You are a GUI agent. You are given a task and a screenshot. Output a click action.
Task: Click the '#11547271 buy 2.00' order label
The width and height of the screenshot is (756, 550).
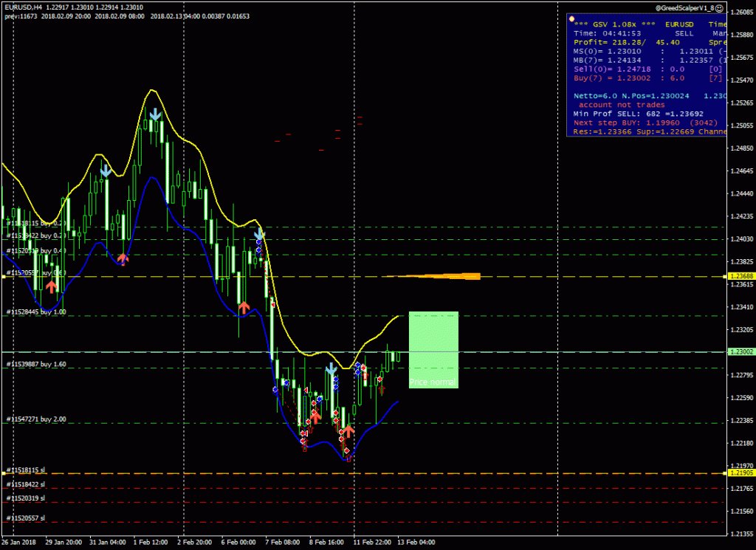tap(36, 419)
